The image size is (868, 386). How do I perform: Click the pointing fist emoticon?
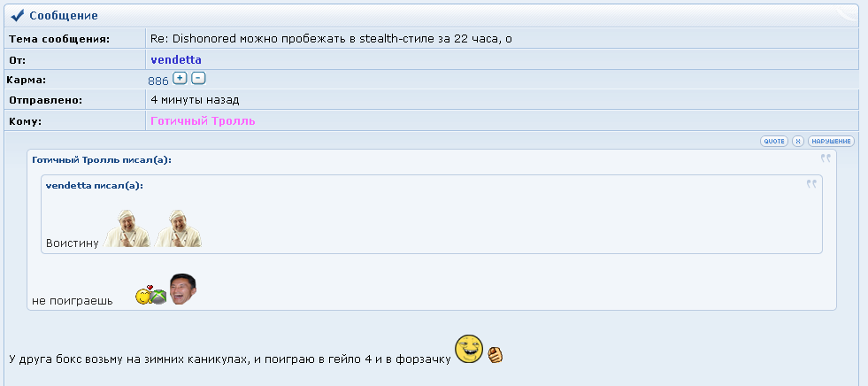pyautogui.click(x=495, y=354)
